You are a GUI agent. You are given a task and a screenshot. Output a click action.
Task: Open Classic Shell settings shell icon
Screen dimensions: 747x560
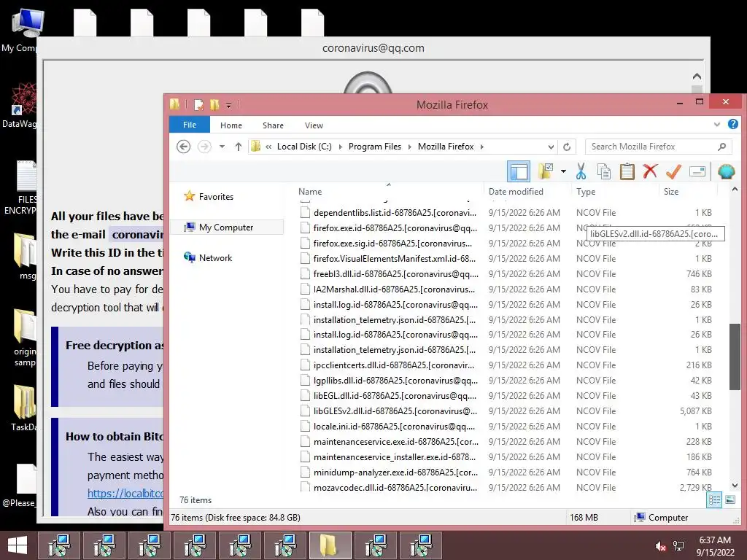(x=726, y=171)
